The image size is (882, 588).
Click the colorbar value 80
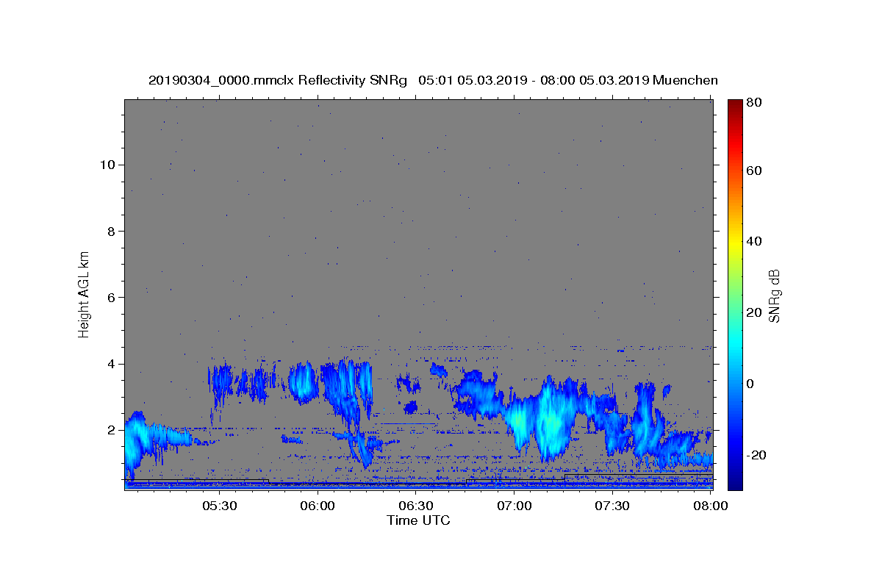[x=755, y=103]
